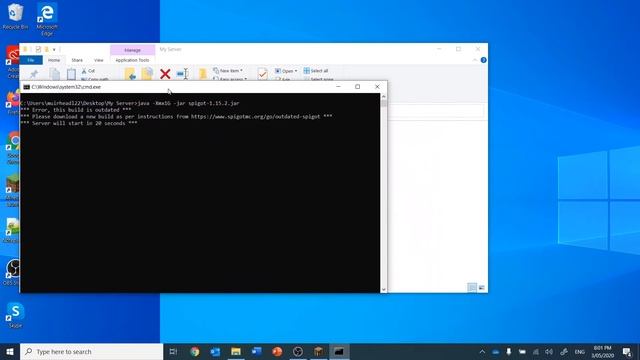This screenshot has width=640, height=360.
Task: Collapse the Explorer ribbon chevron
Action: click(x=475, y=60)
